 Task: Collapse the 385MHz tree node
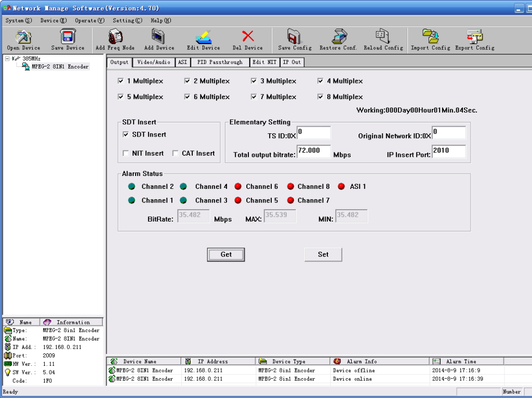click(x=7, y=59)
